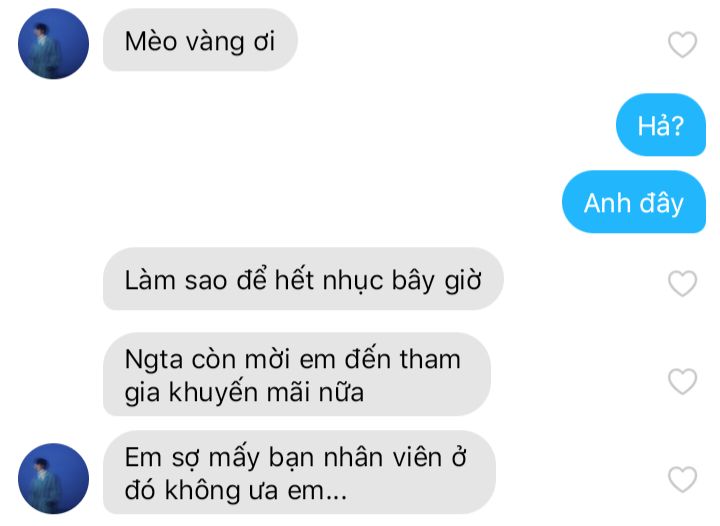Tap heart beside "Làm sao để hết nhục" message

click(682, 283)
